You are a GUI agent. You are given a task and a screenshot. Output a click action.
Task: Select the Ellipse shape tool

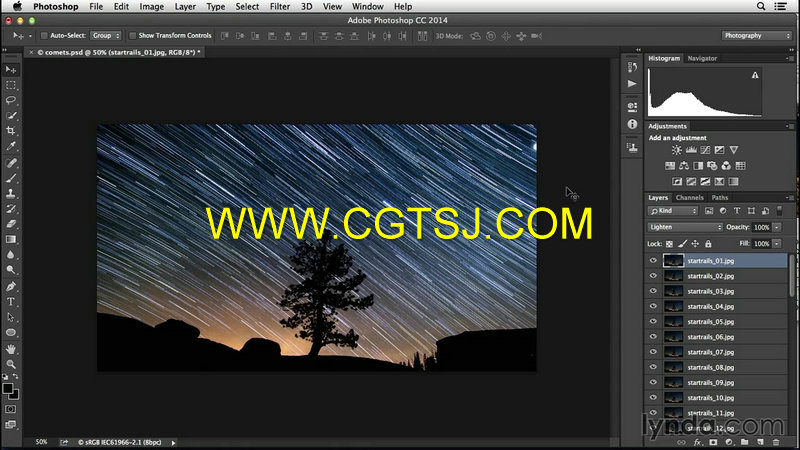click(x=11, y=332)
